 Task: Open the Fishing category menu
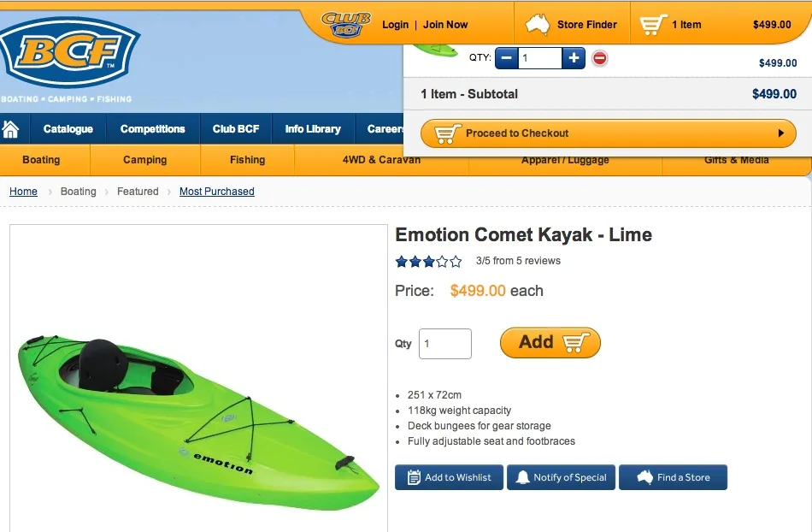tap(247, 160)
